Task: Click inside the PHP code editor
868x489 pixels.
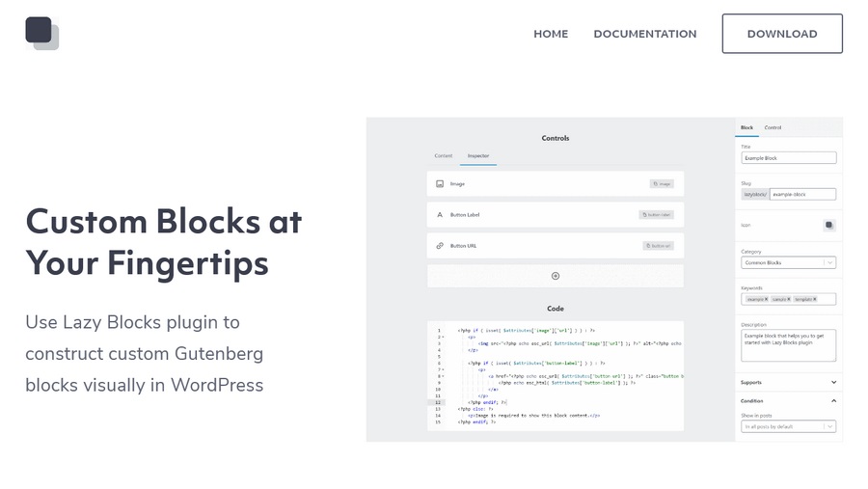Action: pyautogui.click(x=556, y=376)
